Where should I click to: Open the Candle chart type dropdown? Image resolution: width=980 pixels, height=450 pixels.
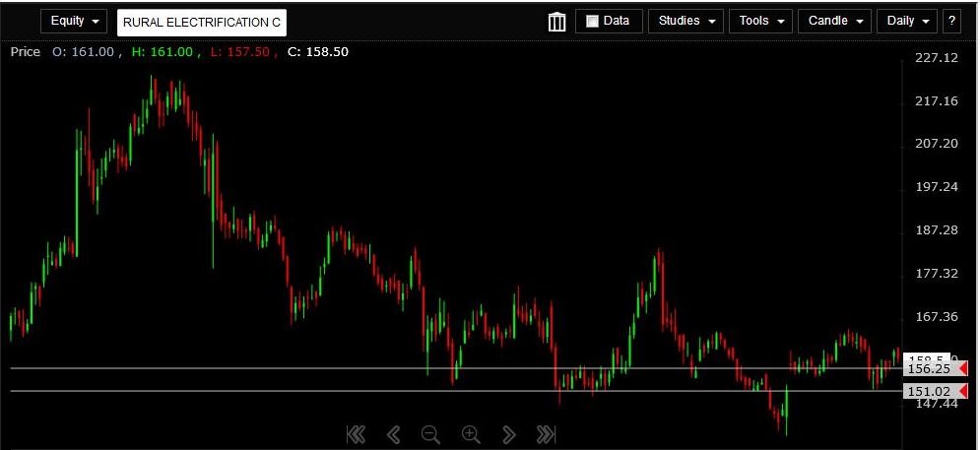(834, 21)
